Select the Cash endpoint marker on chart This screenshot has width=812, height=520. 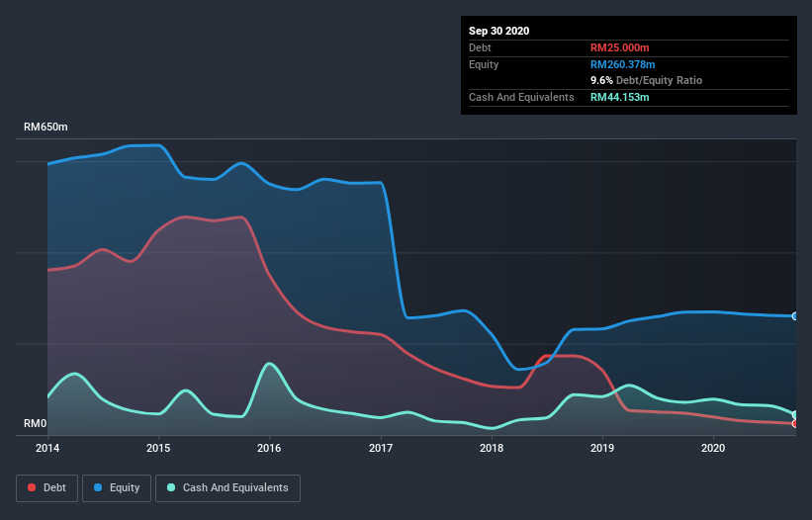pos(794,414)
